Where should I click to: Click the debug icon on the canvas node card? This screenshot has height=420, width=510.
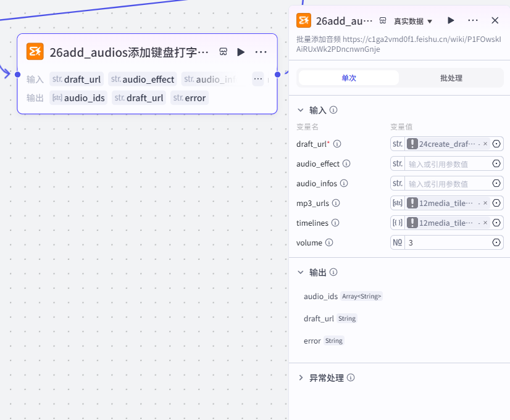point(223,52)
